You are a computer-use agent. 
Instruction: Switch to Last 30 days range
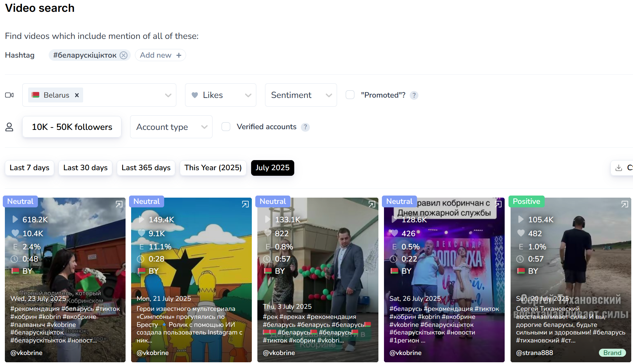point(85,168)
